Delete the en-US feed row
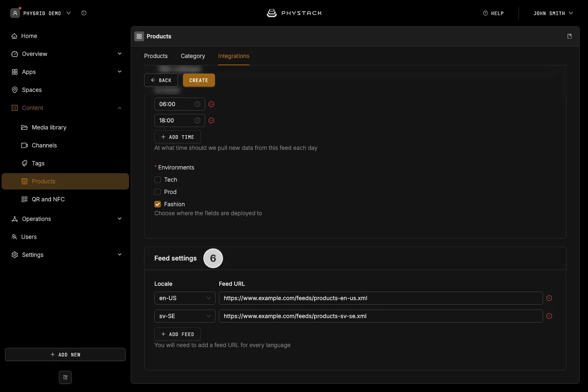The width and height of the screenshot is (588, 392). pyautogui.click(x=549, y=298)
